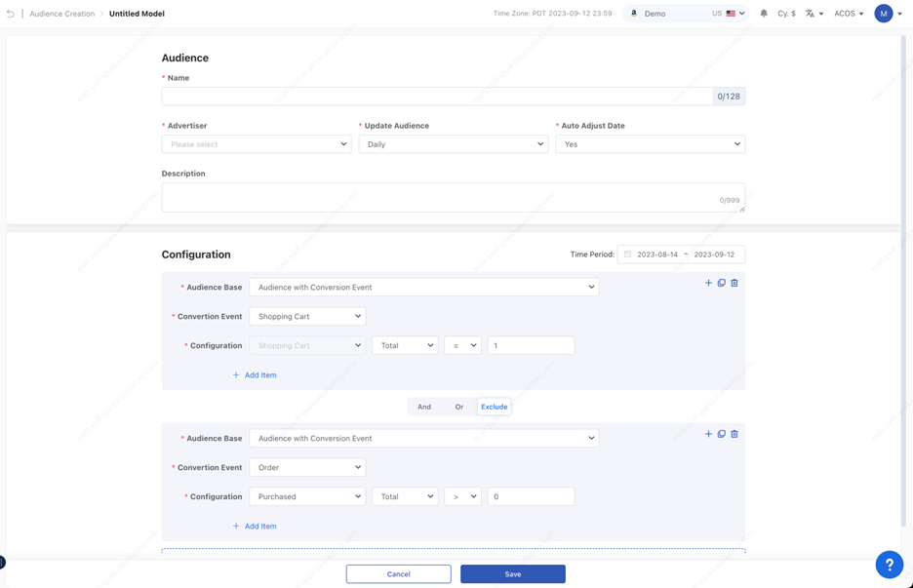
Task: Open the Total dropdown in Purchased row
Action: 405,496
